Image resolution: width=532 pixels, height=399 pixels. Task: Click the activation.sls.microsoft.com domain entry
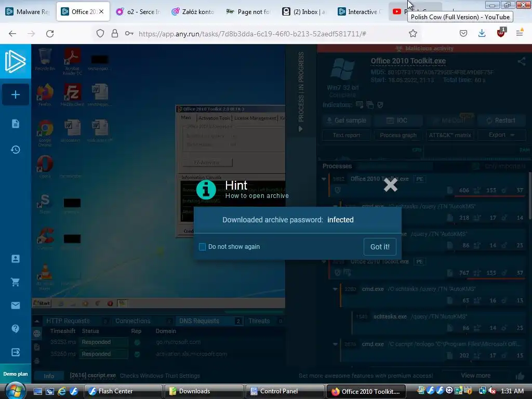(191, 354)
